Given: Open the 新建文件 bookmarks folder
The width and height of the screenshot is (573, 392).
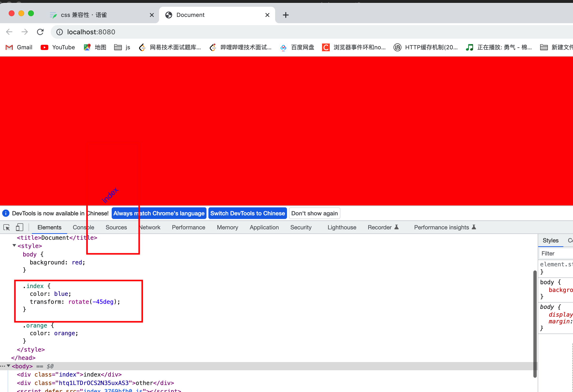Looking at the screenshot, I should [x=556, y=47].
